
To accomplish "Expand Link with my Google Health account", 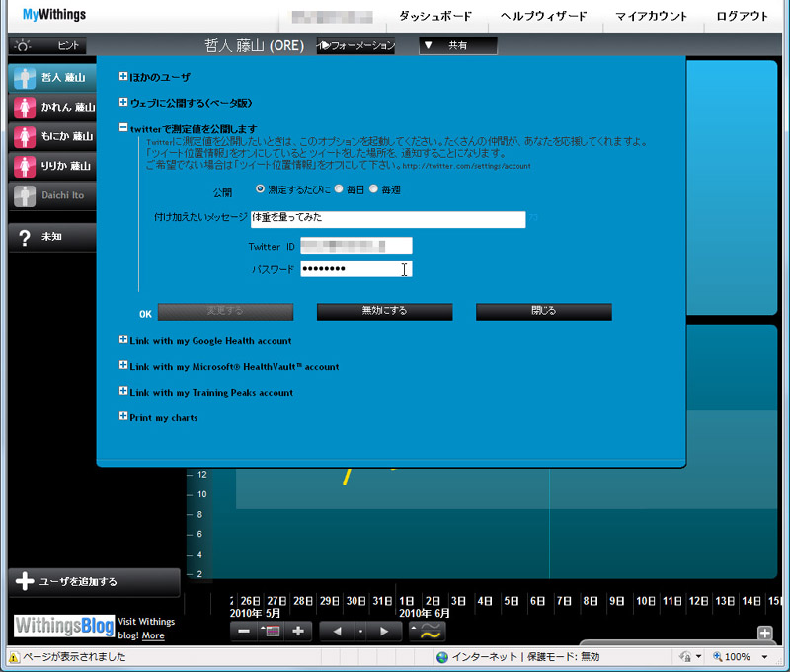I will pyautogui.click(x=123, y=339).
